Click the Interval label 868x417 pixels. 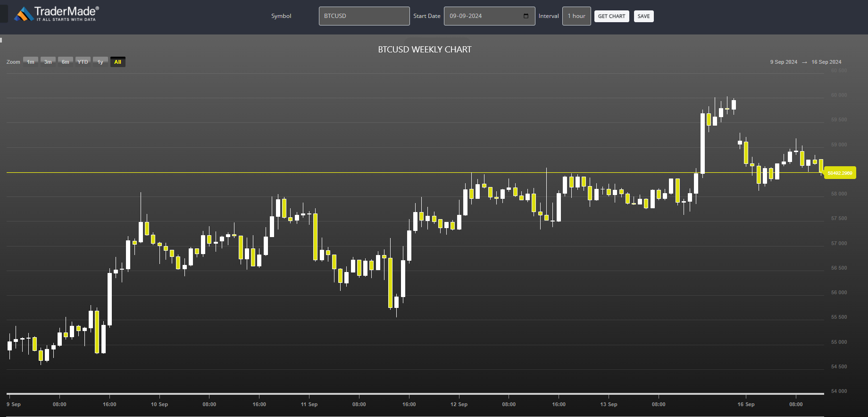coord(549,16)
